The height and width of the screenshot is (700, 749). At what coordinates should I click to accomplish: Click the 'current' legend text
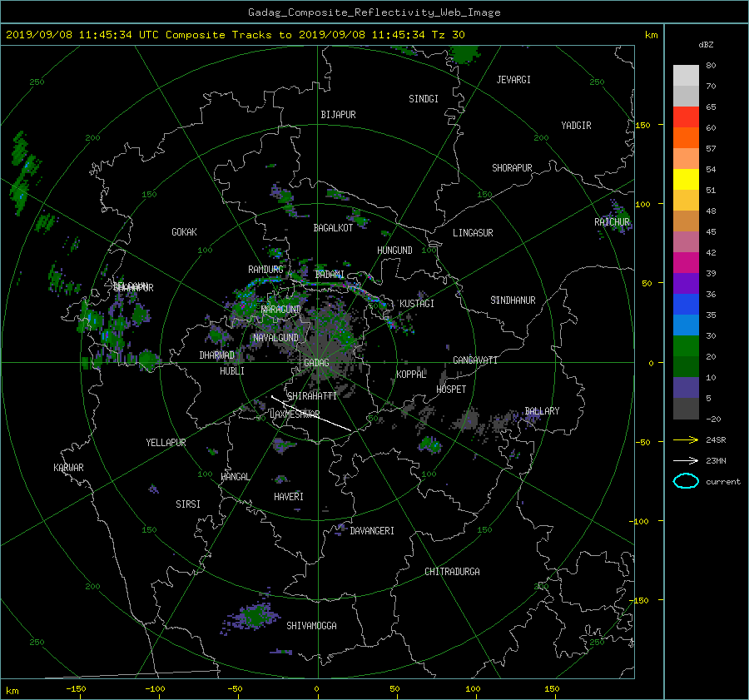pos(722,482)
